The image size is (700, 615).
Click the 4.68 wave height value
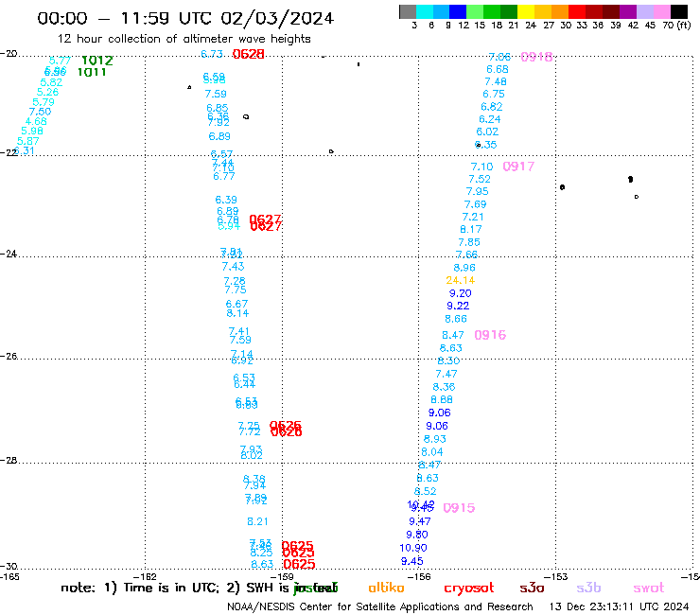(x=36, y=121)
